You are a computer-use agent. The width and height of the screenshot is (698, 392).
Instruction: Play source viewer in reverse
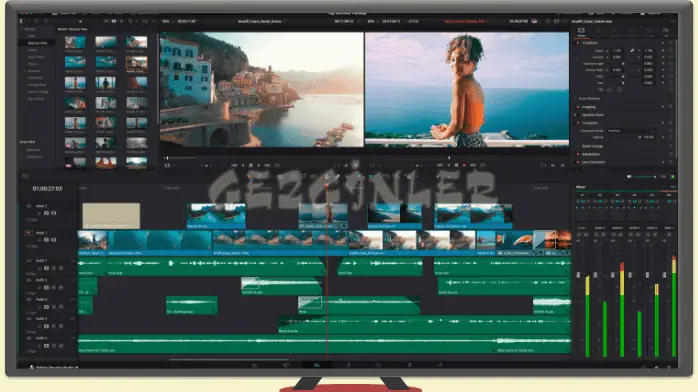pos(243,165)
